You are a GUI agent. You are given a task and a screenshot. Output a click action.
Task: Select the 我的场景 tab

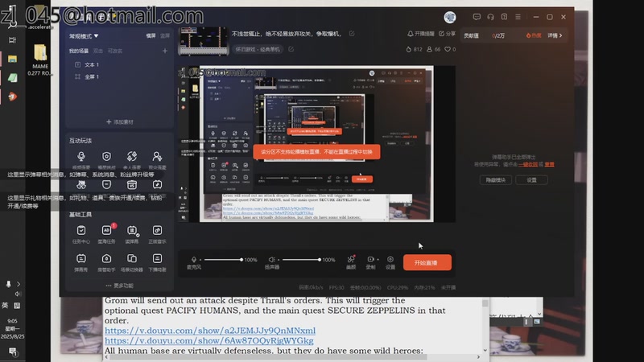tap(78, 51)
